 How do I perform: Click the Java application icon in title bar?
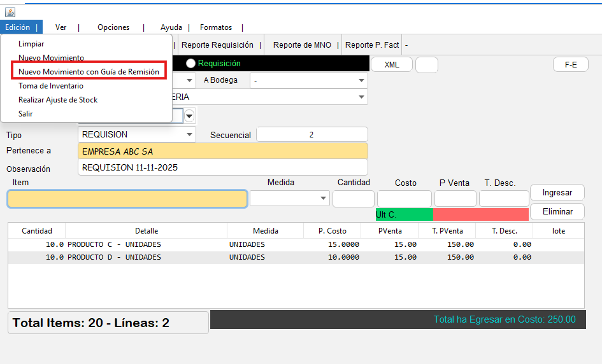point(10,12)
